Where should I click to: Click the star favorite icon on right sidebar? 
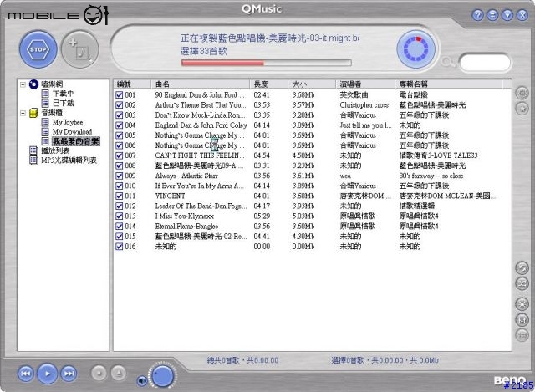pyautogui.click(x=522, y=109)
